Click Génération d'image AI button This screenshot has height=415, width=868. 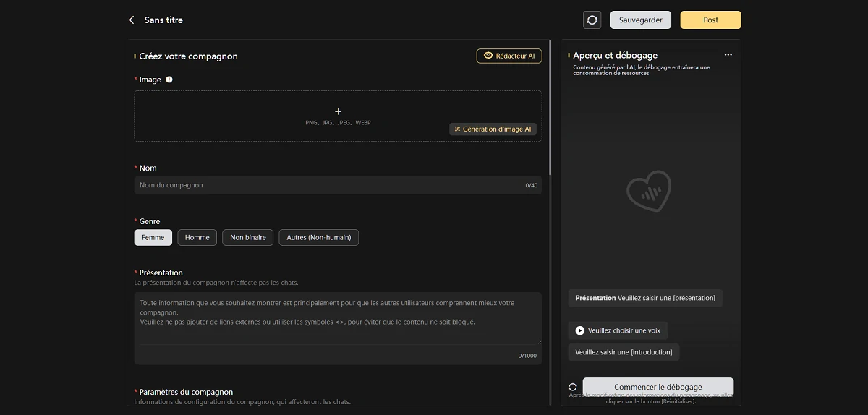click(493, 129)
